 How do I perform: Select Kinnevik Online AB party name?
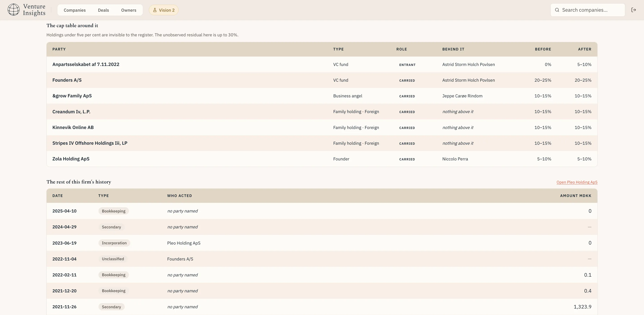tap(73, 127)
